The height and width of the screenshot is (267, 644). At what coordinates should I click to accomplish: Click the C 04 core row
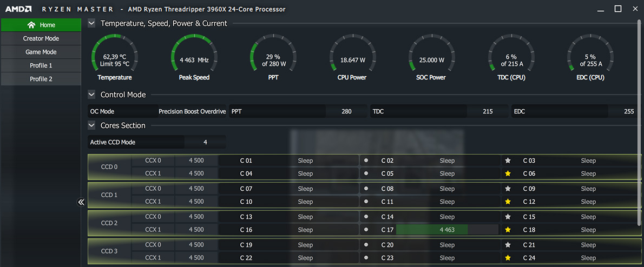[288, 173]
